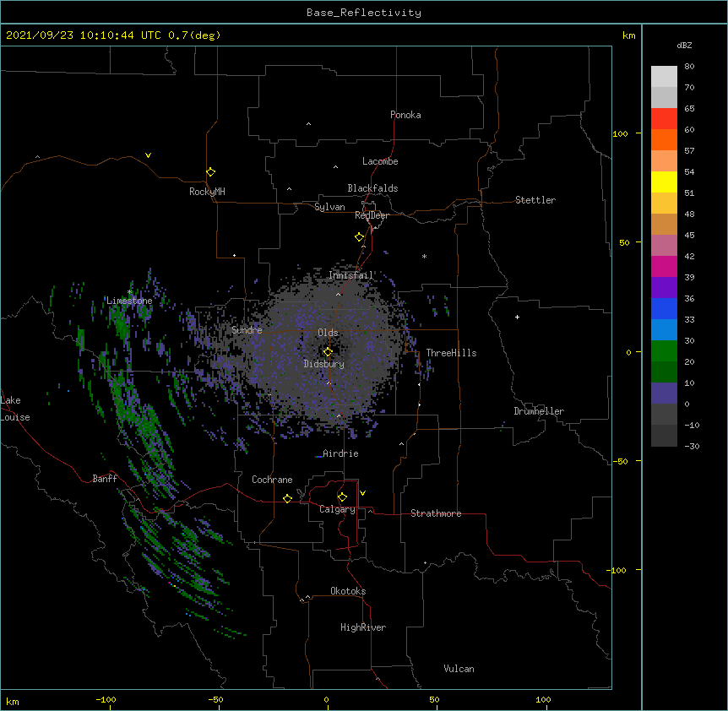Click the Base_Reflectivity title
This screenshot has width=728, height=711.
click(364, 13)
